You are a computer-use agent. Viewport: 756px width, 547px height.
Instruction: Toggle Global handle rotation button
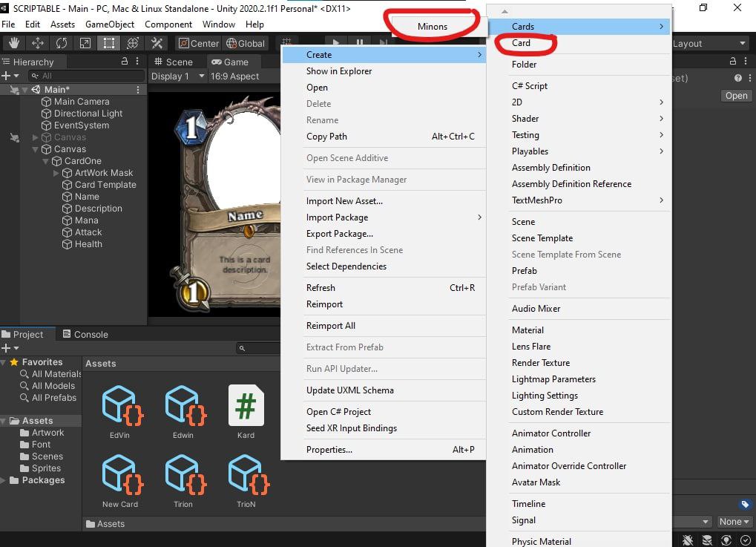[246, 43]
